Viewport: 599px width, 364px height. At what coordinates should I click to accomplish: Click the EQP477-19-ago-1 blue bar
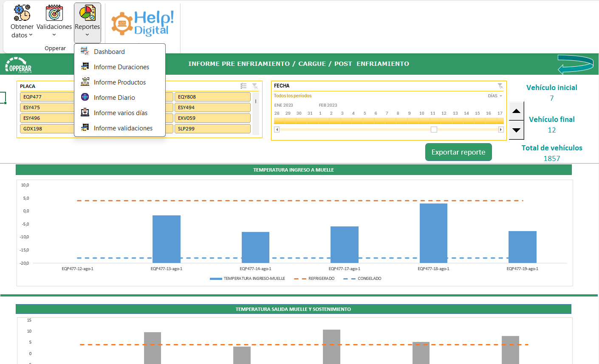pyautogui.click(x=523, y=247)
